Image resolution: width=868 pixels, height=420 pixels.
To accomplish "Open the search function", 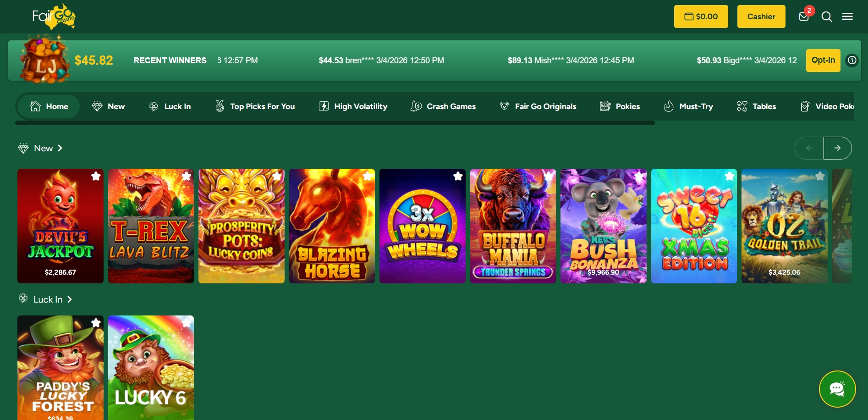I will 827,17.
